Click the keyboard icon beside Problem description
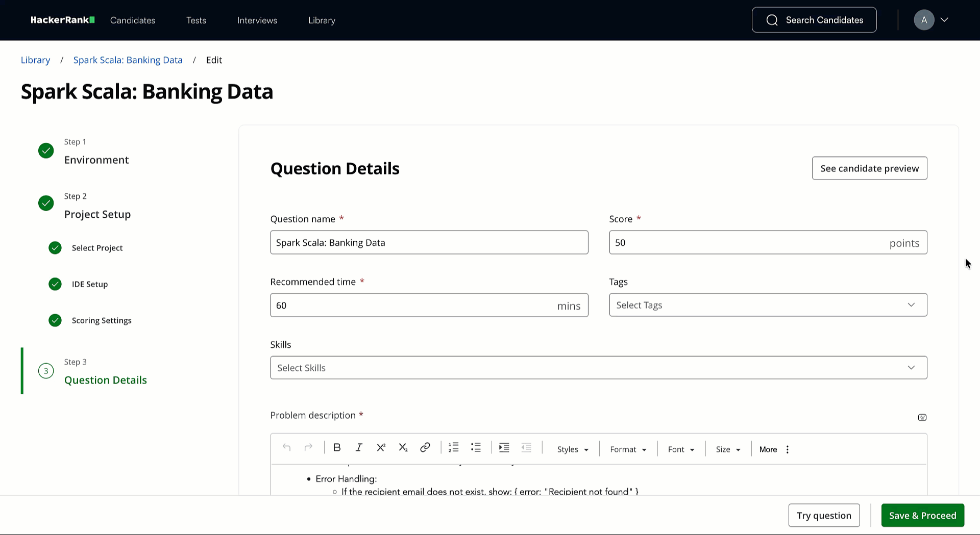The height and width of the screenshot is (535, 980). click(922, 418)
